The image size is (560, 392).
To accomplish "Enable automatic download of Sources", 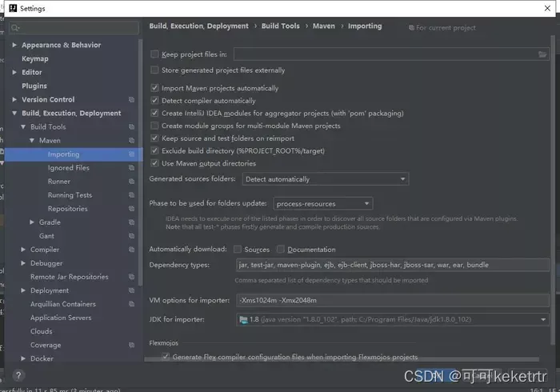I will point(238,249).
